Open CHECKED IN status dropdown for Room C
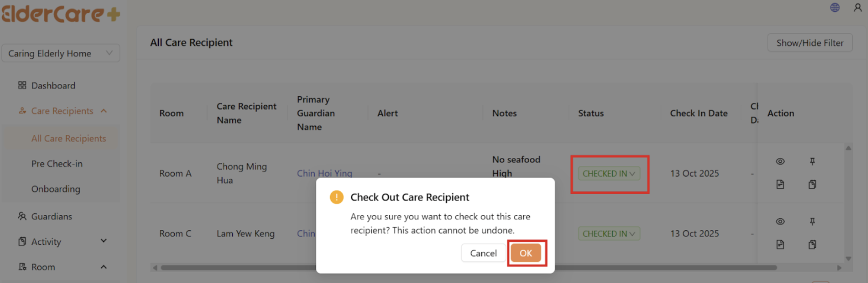This screenshot has width=868, height=283. click(609, 234)
